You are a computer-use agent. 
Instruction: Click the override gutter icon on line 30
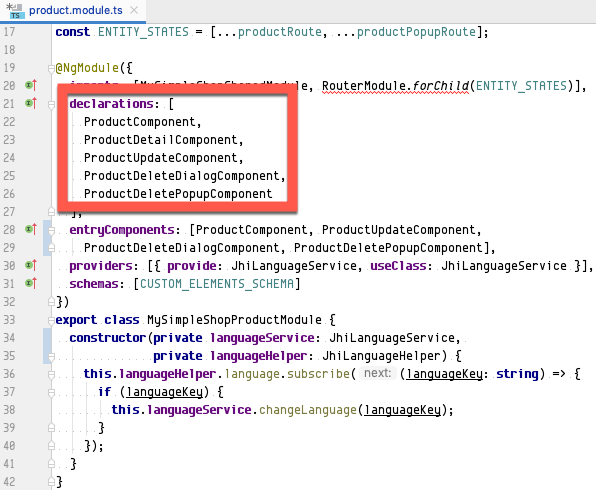[x=31, y=265]
